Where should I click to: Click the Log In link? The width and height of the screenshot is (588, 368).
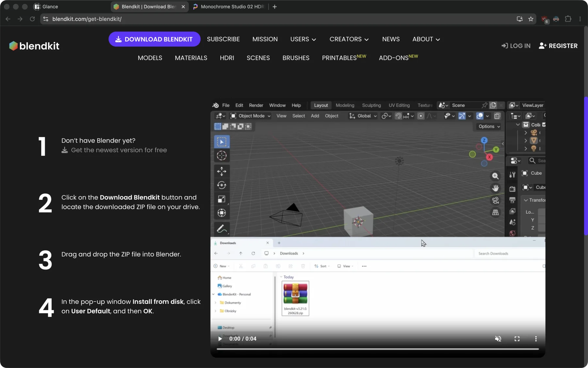pos(516,46)
